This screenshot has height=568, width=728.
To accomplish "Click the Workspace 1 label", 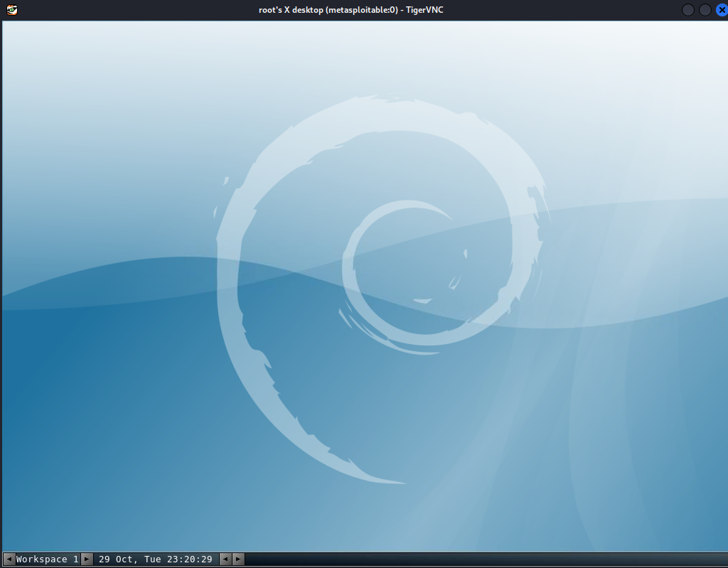I will (48, 559).
